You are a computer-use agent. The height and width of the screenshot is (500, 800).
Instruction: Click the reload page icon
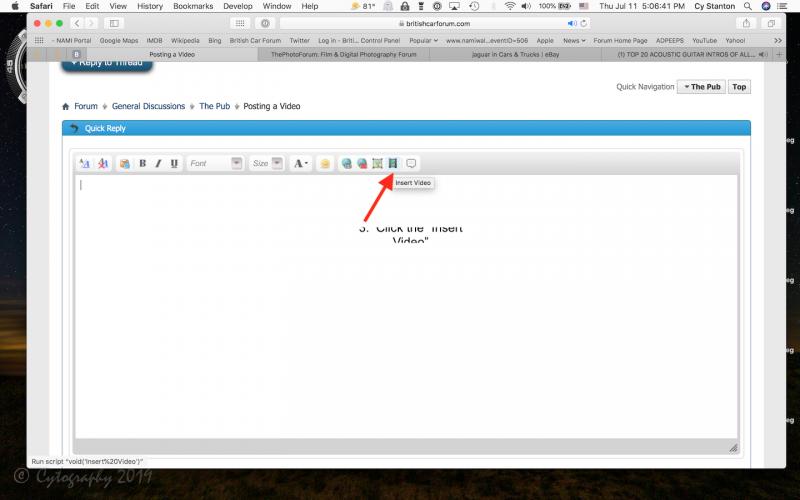pyautogui.click(x=584, y=23)
